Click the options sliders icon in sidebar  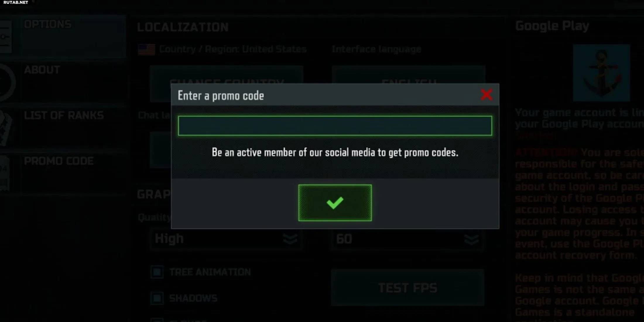coord(5,37)
